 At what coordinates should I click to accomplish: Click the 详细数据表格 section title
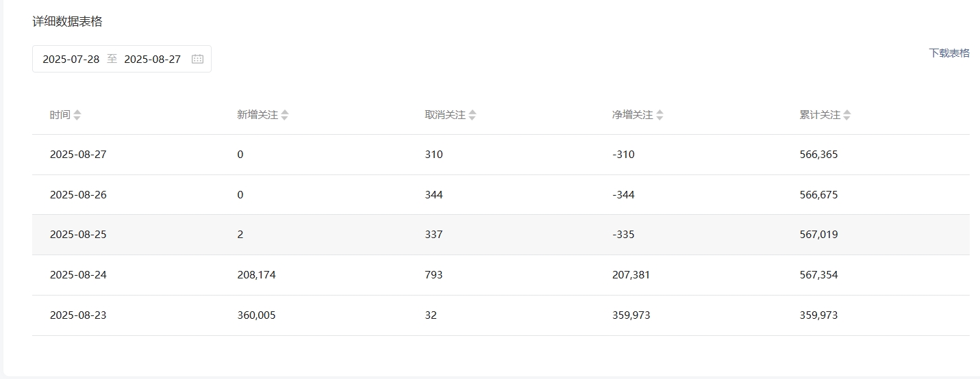click(x=67, y=21)
